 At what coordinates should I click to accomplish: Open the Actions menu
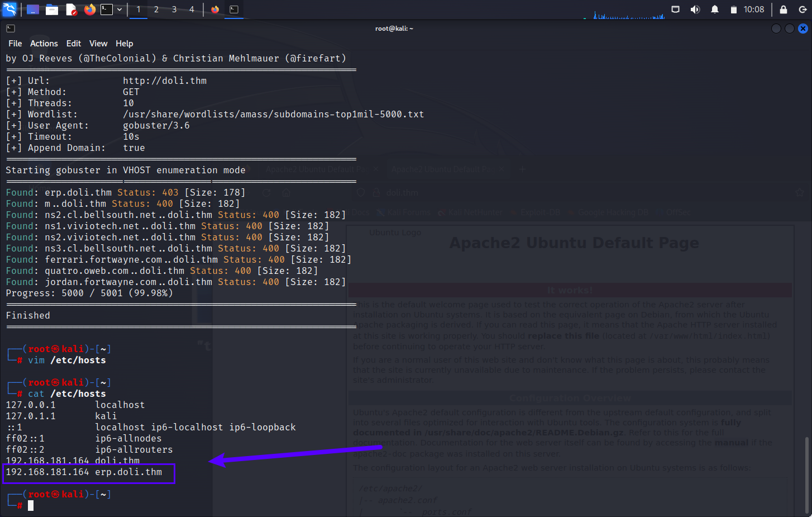pos(44,44)
